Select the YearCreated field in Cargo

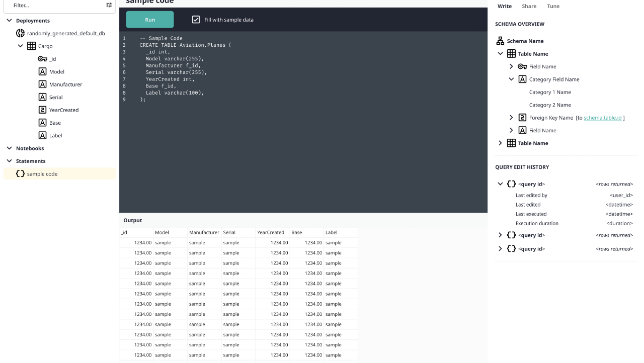(x=64, y=110)
